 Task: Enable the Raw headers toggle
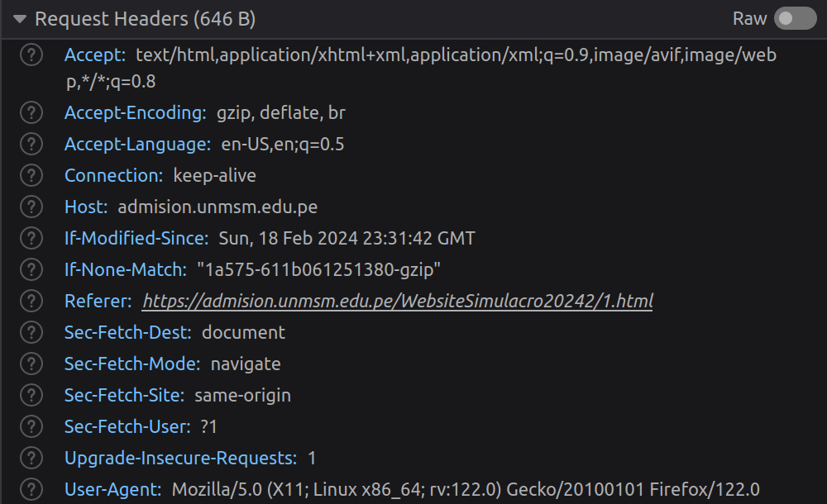tap(795, 18)
